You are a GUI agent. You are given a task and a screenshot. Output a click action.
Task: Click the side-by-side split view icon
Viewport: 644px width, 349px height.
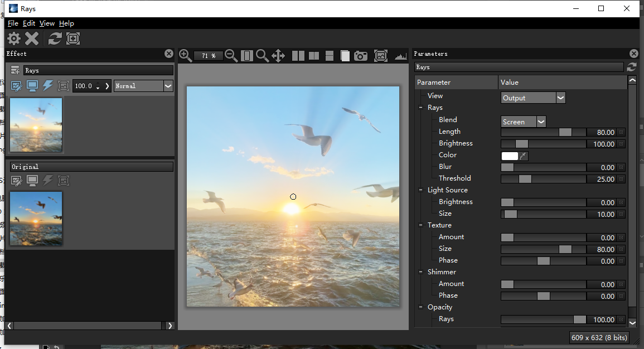(x=298, y=56)
